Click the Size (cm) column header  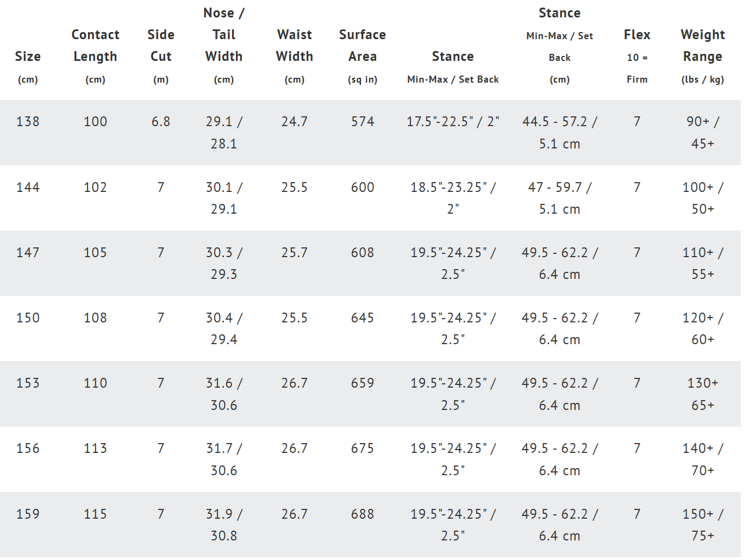28,67
